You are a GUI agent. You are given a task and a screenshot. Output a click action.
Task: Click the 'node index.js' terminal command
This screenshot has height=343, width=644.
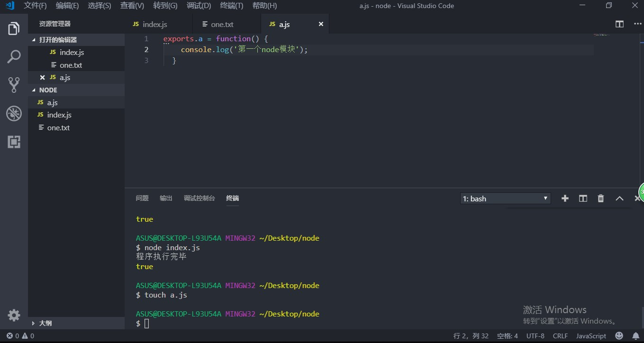[x=172, y=248]
